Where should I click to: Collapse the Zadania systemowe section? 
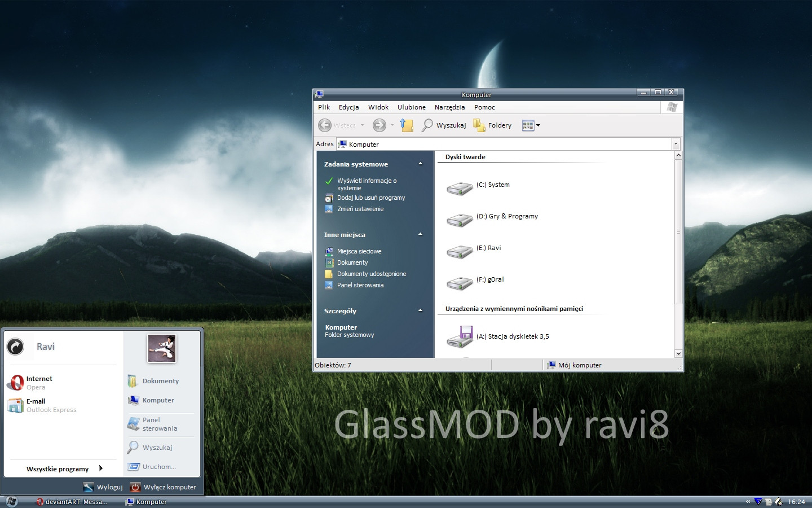click(x=420, y=164)
